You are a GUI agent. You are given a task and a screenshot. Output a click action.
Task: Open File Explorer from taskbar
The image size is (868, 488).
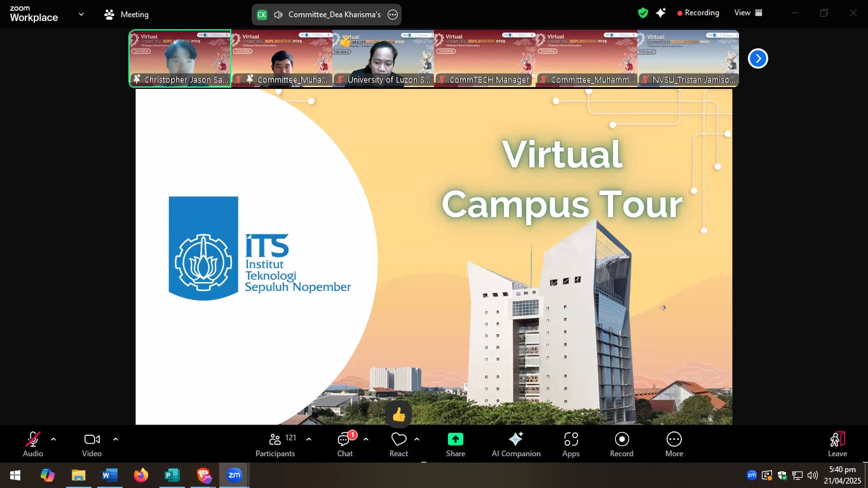click(78, 475)
